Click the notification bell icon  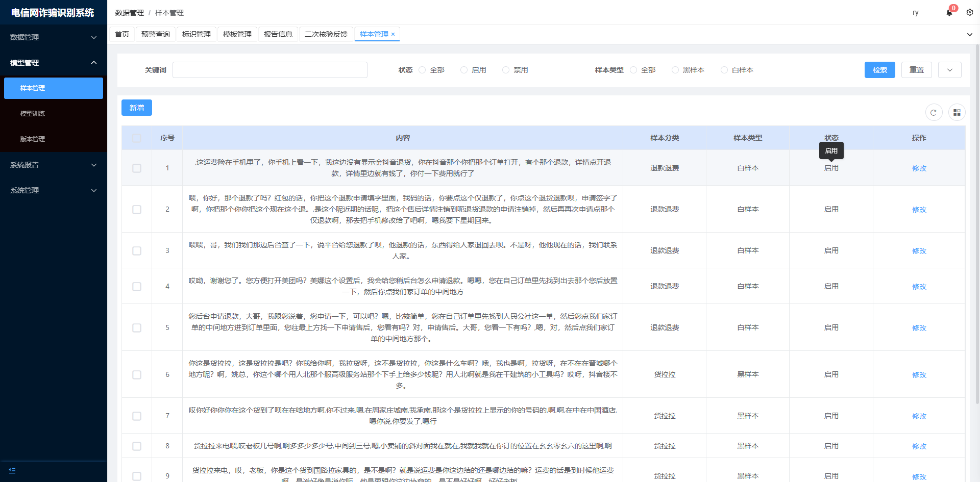pos(949,13)
